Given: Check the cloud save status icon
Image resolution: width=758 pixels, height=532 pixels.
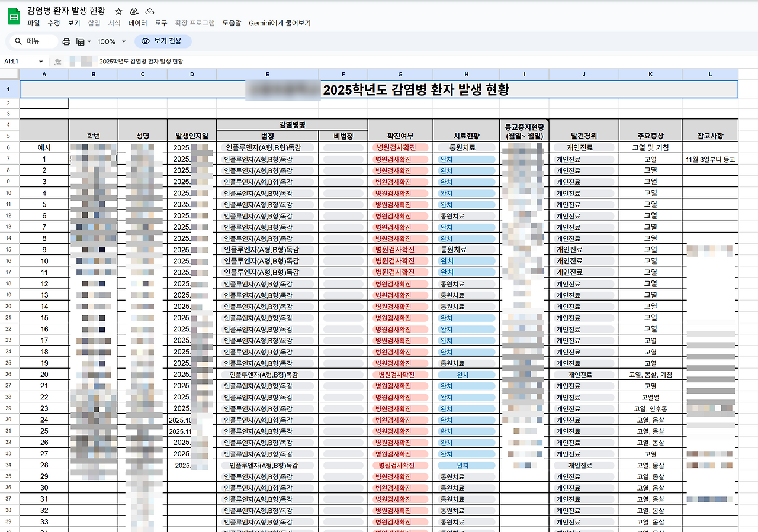Looking at the screenshot, I should (x=150, y=11).
